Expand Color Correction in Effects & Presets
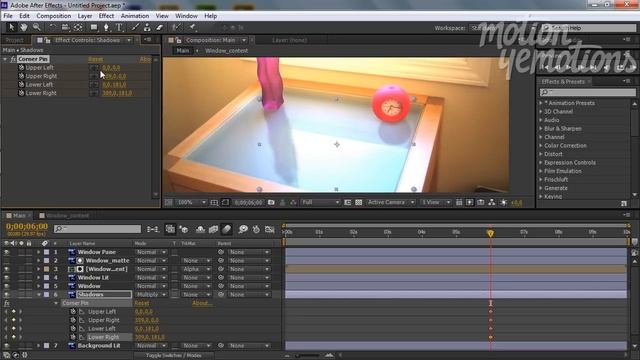640x360 pixels. click(541, 146)
